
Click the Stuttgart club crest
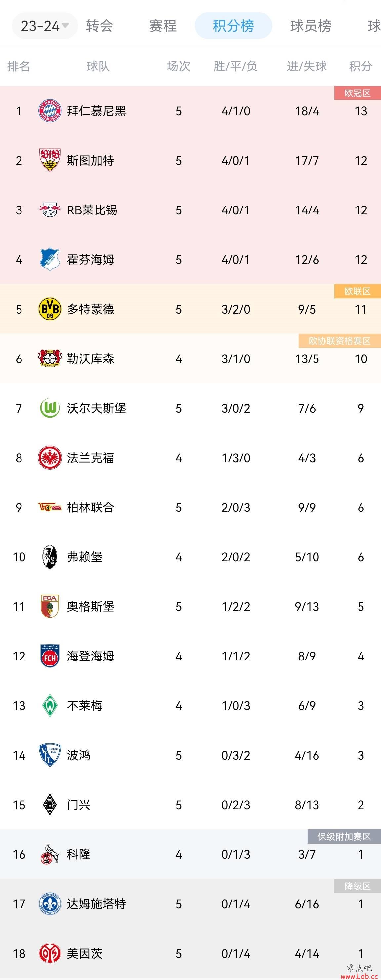(50, 161)
